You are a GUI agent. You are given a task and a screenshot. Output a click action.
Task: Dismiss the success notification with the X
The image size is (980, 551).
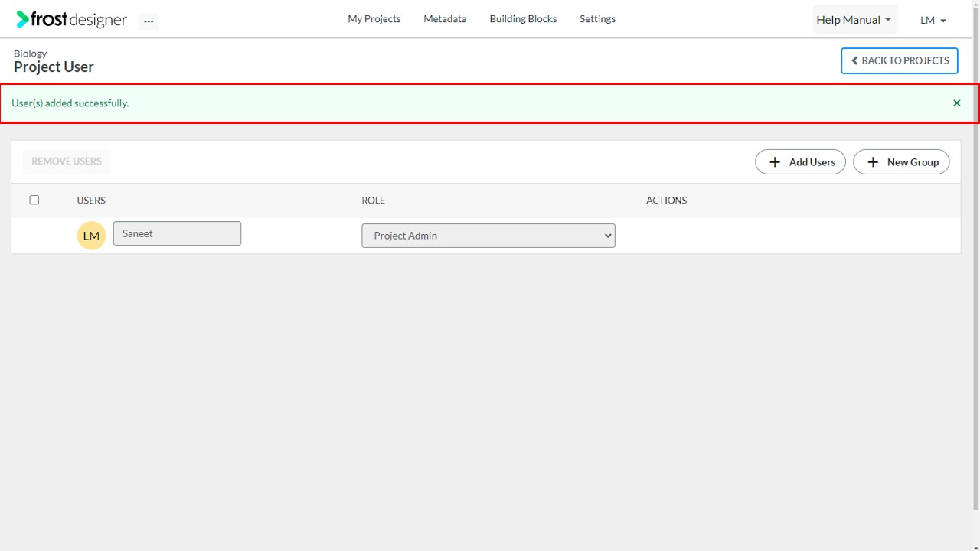(x=956, y=103)
